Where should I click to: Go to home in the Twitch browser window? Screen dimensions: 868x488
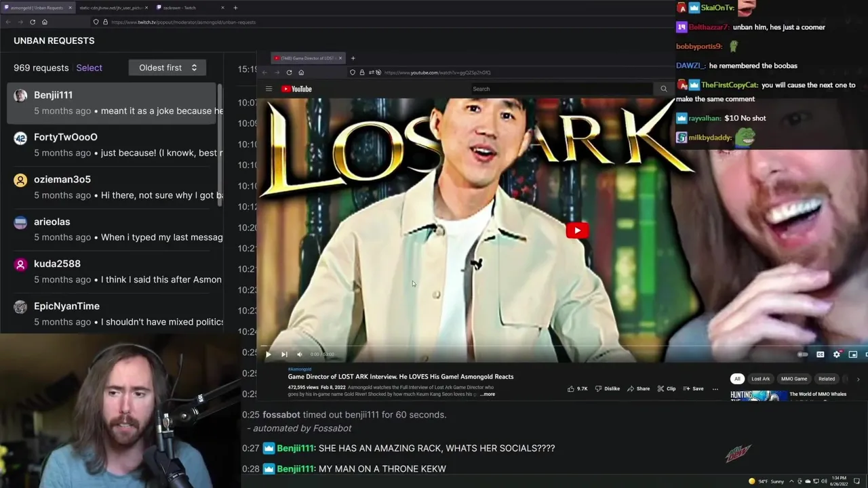point(45,22)
